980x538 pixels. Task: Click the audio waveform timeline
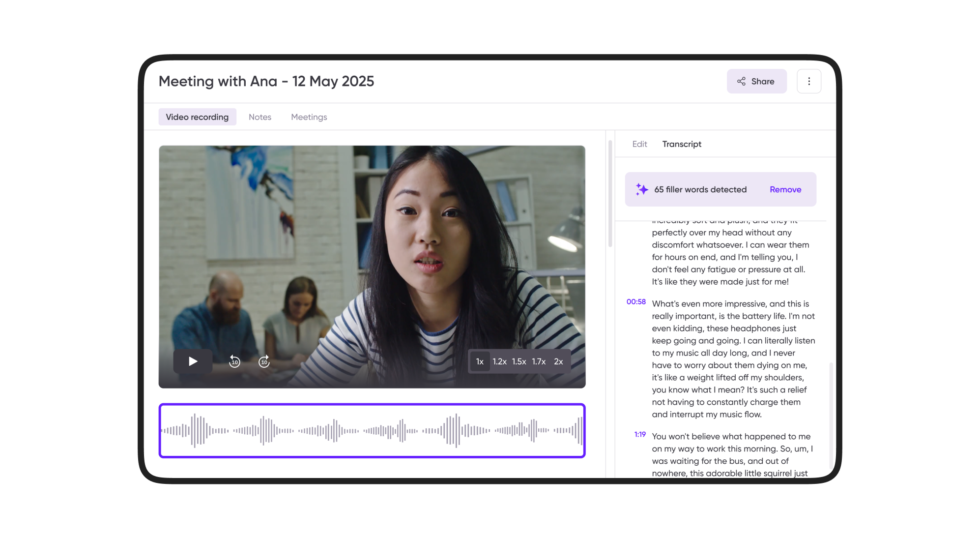[x=372, y=431]
